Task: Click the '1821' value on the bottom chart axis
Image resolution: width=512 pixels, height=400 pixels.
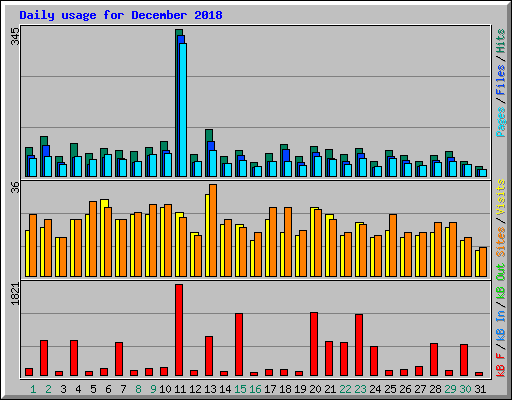Action: pyautogui.click(x=15, y=294)
